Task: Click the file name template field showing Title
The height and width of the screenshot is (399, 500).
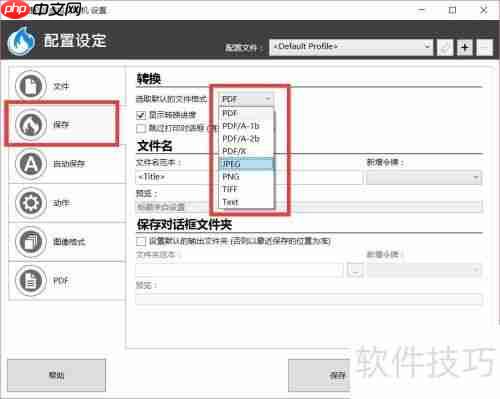Action: pos(249,177)
